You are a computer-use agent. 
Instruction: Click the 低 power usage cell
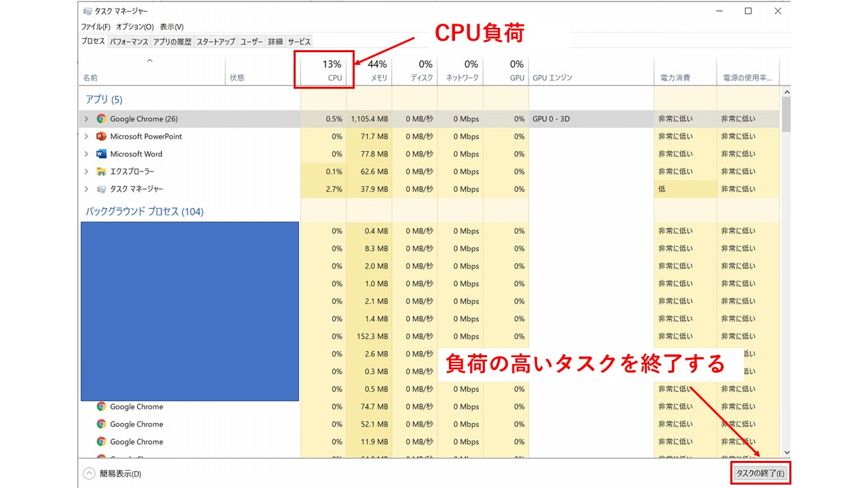(685, 189)
